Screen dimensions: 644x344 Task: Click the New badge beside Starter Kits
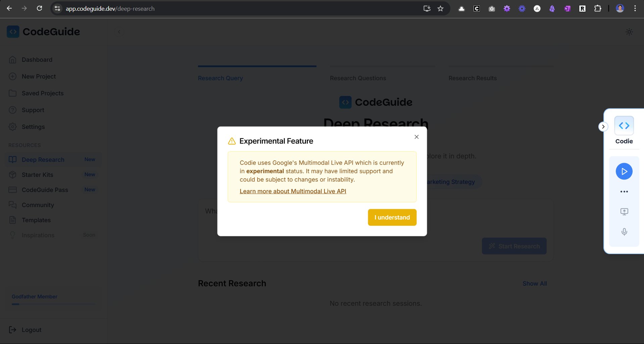(90, 175)
